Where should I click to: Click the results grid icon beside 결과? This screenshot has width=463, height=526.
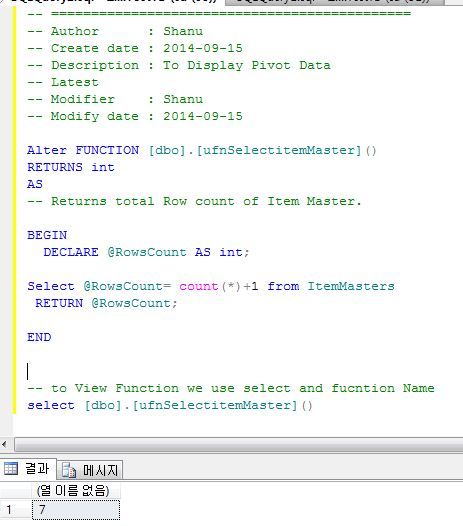coord(10,468)
